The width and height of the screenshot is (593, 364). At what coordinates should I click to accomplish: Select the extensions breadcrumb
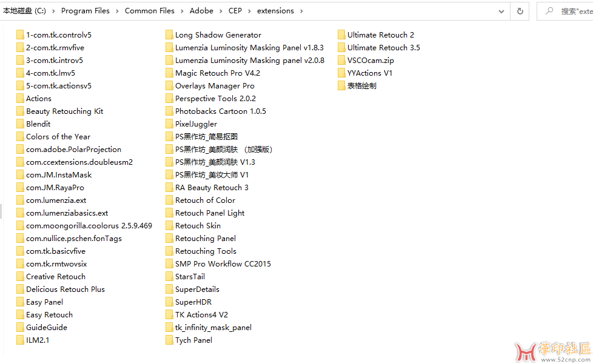pos(275,11)
